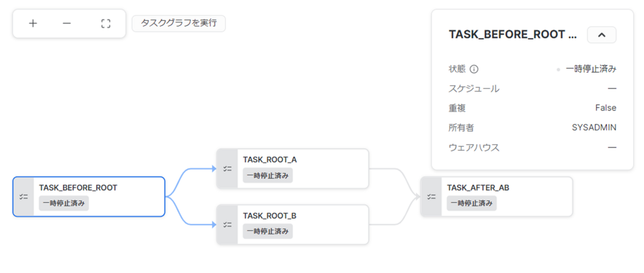The height and width of the screenshot is (273, 644).
Task: Click the info icon next to 状態
Action: click(474, 69)
